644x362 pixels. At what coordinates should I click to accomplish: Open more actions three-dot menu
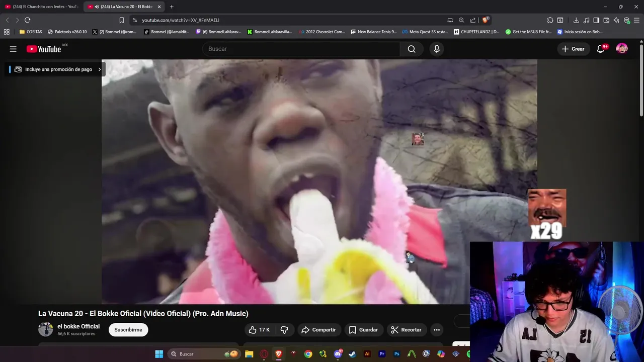click(437, 330)
